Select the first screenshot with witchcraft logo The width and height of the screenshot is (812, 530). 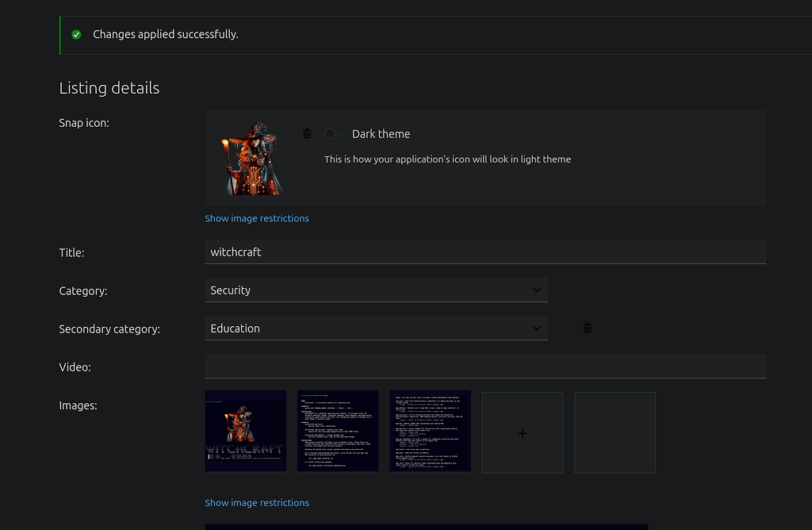(245, 432)
